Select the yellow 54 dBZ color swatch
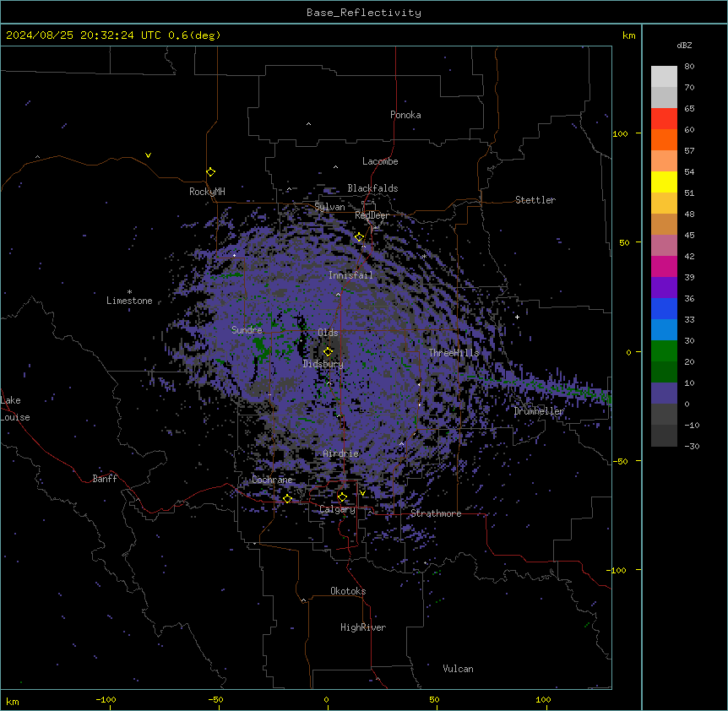The image size is (728, 711). tap(664, 182)
